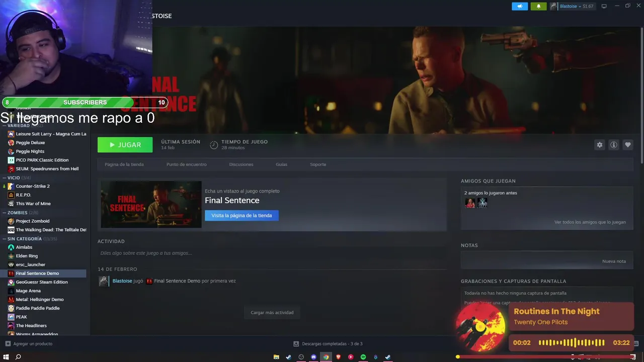The image size is (644, 362).
Task: Select ersc_launcher in library
Action: tap(31, 264)
